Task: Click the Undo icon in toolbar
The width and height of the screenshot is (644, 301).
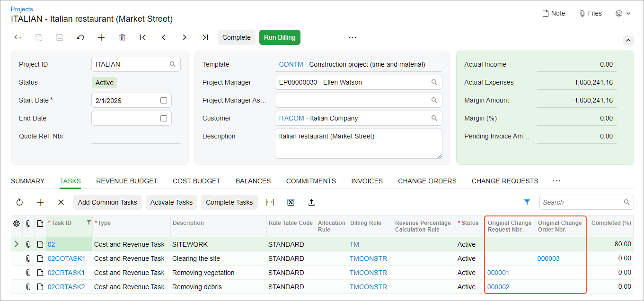Action: click(80, 37)
